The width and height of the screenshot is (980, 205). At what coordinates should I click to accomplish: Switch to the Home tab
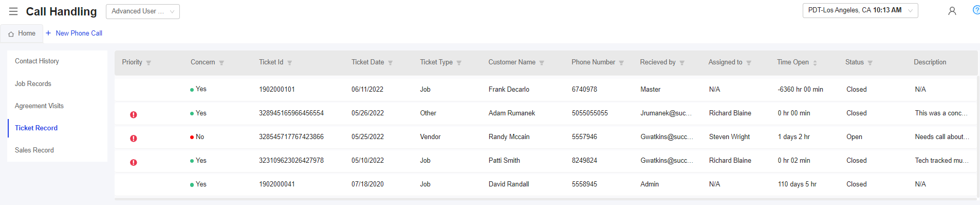22,33
